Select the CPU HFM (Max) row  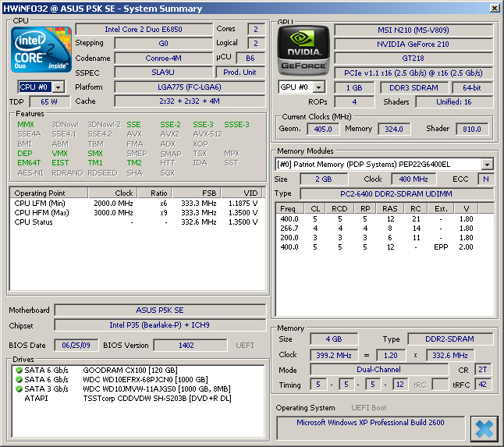(137, 213)
